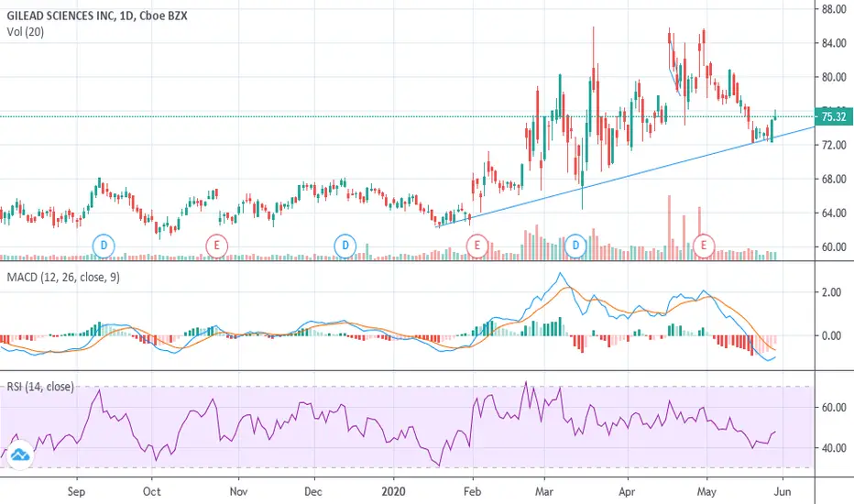Open the dividend marker in mid December
Viewport: 854px width, 504px height.
point(345,246)
